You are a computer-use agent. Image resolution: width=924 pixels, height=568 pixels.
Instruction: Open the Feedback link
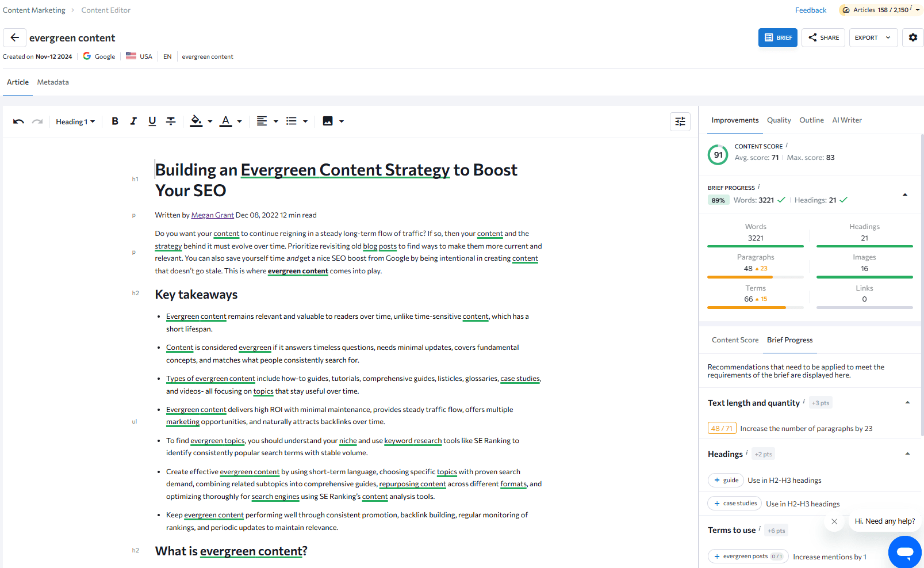click(x=811, y=10)
